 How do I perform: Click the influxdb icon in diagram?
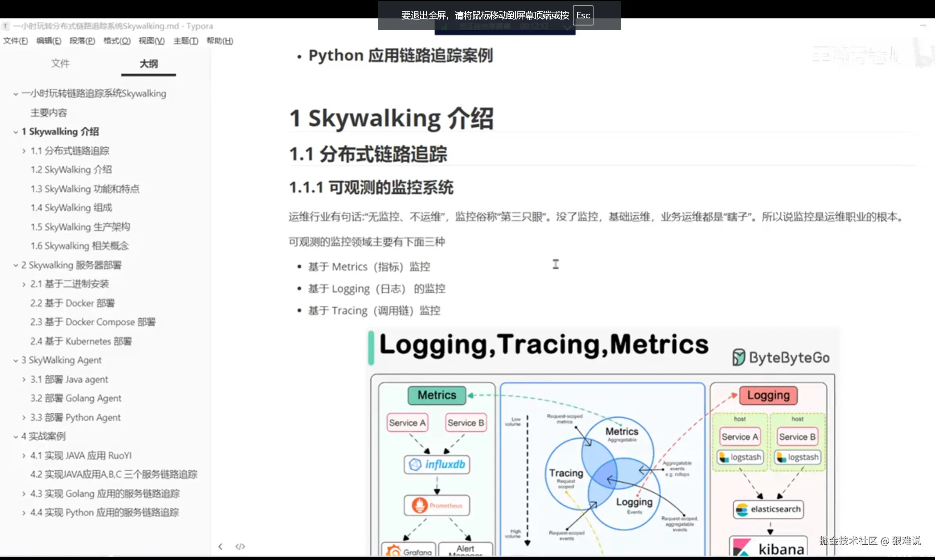click(415, 465)
